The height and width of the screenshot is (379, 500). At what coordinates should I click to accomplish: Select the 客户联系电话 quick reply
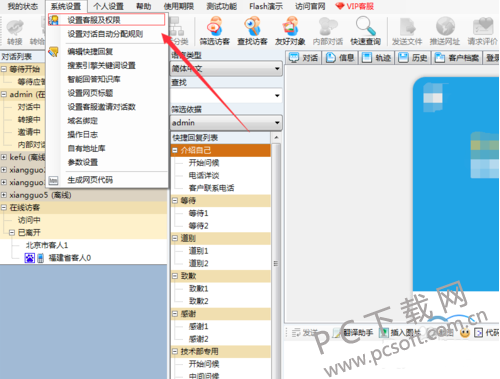tap(211, 188)
